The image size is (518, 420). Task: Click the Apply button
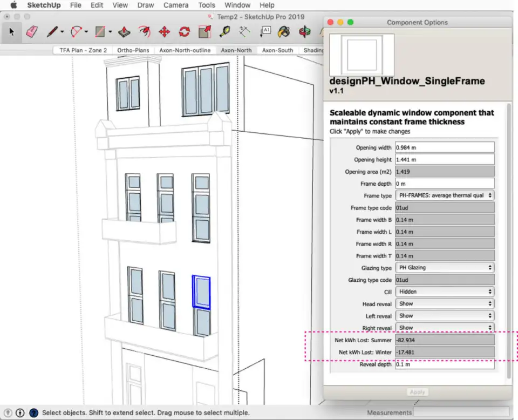click(417, 392)
